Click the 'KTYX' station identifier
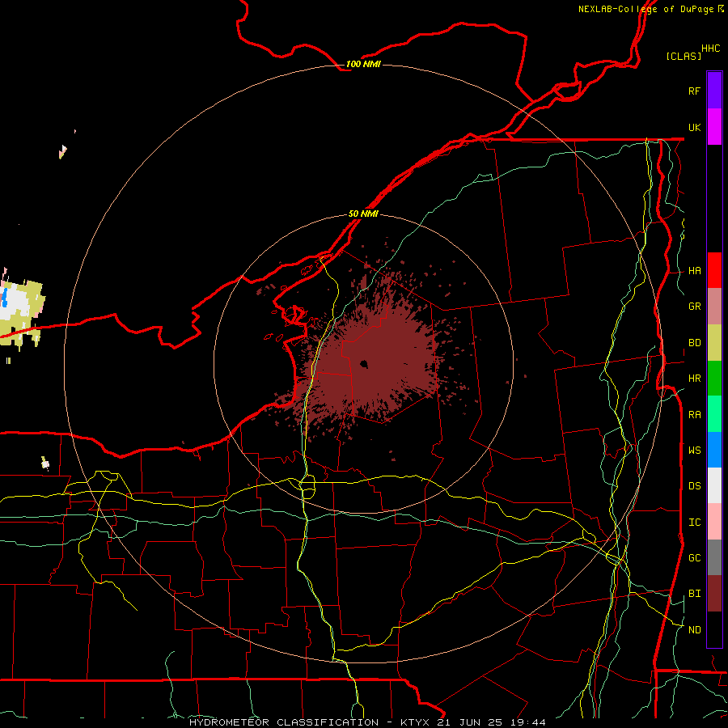 click(415, 722)
